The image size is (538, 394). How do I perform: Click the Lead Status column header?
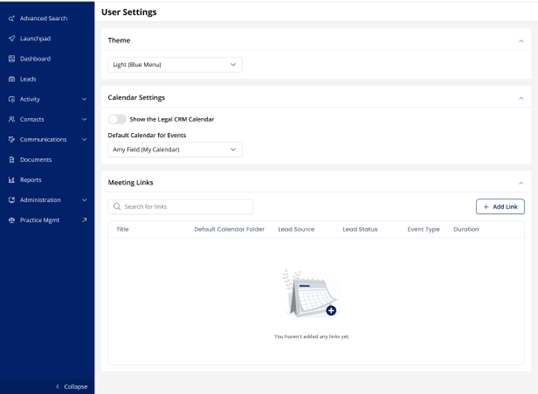click(360, 229)
